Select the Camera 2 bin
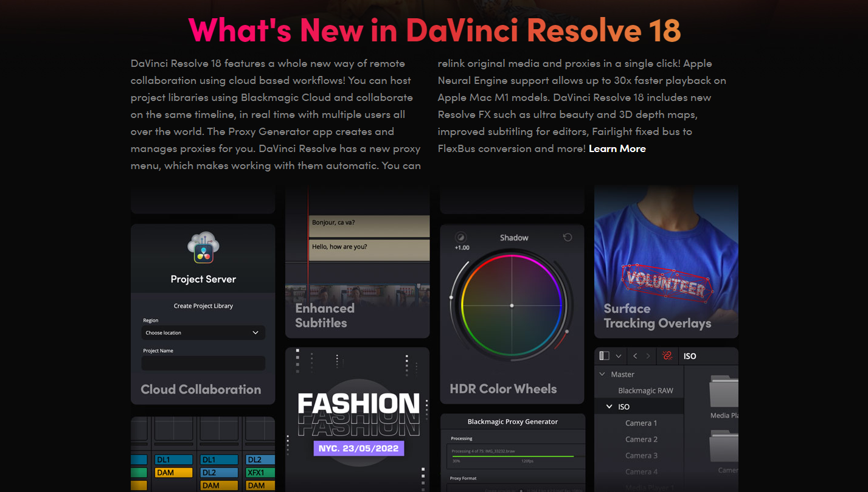Image resolution: width=868 pixels, height=492 pixels. [x=641, y=439]
